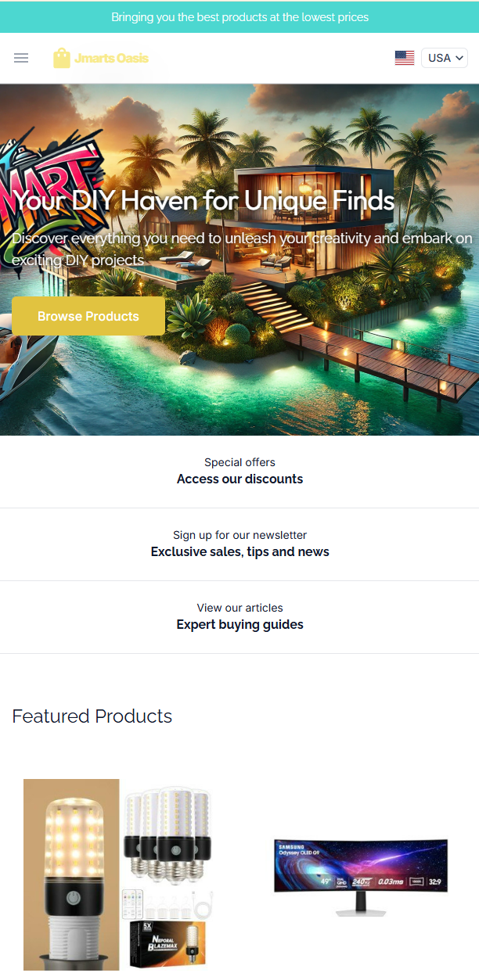Click the US flag icon

[405, 58]
